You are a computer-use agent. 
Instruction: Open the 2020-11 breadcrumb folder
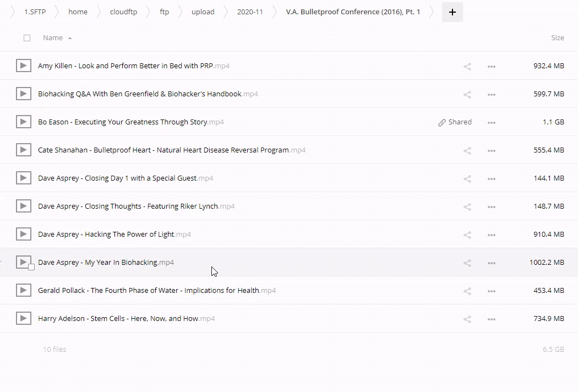pyautogui.click(x=249, y=12)
